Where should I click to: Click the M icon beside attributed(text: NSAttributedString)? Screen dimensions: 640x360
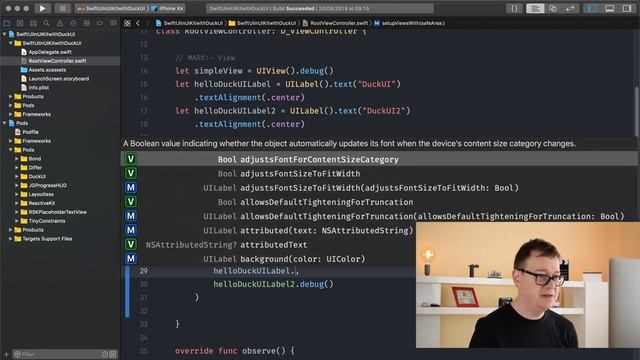(131, 230)
